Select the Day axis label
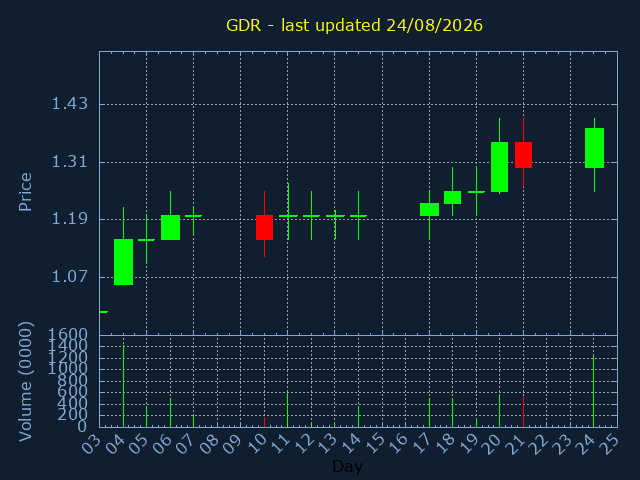Screen dimensions: 640x480 click(x=347, y=466)
